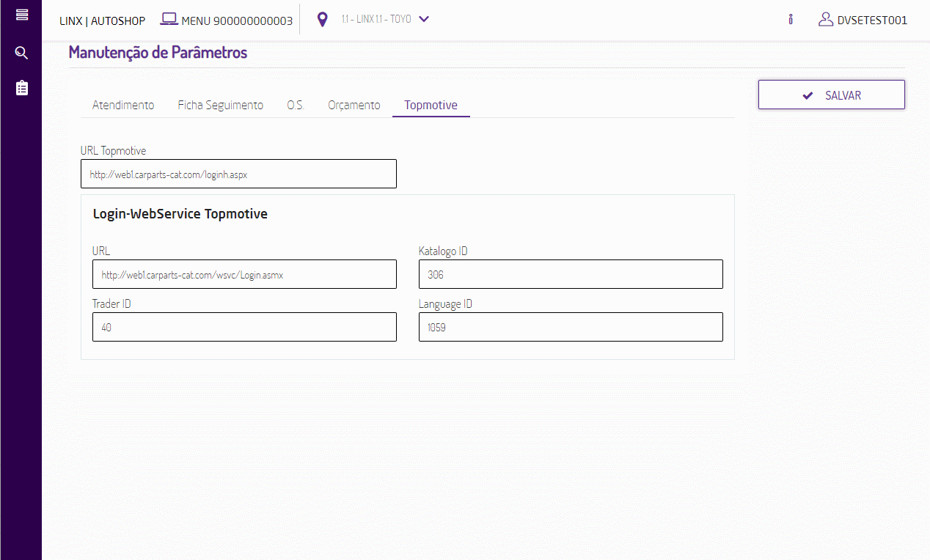Edit the Trader ID field
930x560 pixels.
click(244, 328)
